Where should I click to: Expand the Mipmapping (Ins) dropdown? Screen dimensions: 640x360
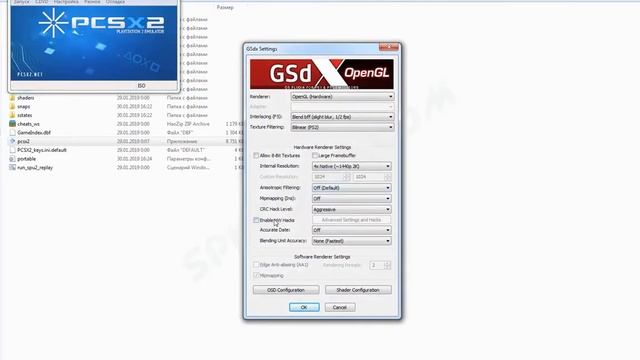pyautogui.click(x=351, y=198)
